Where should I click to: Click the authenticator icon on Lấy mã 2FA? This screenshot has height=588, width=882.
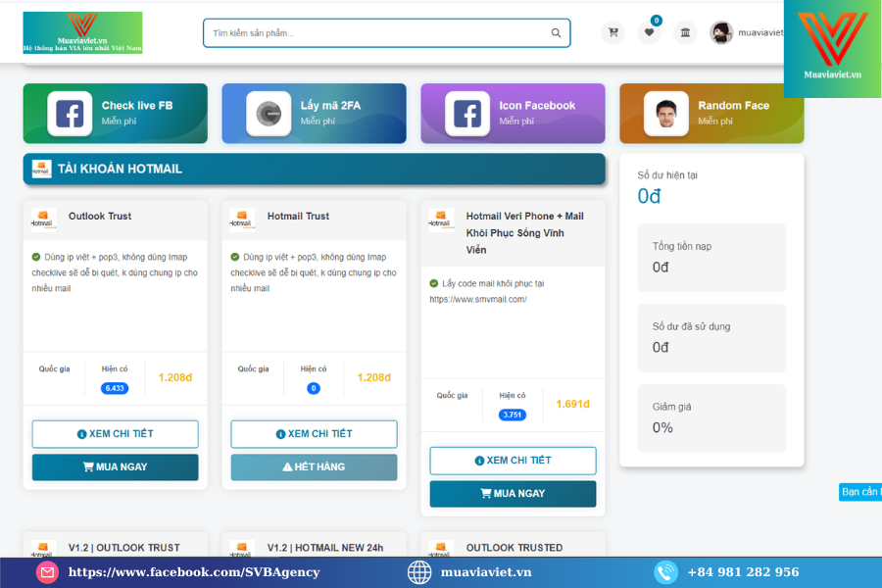pyautogui.click(x=269, y=114)
